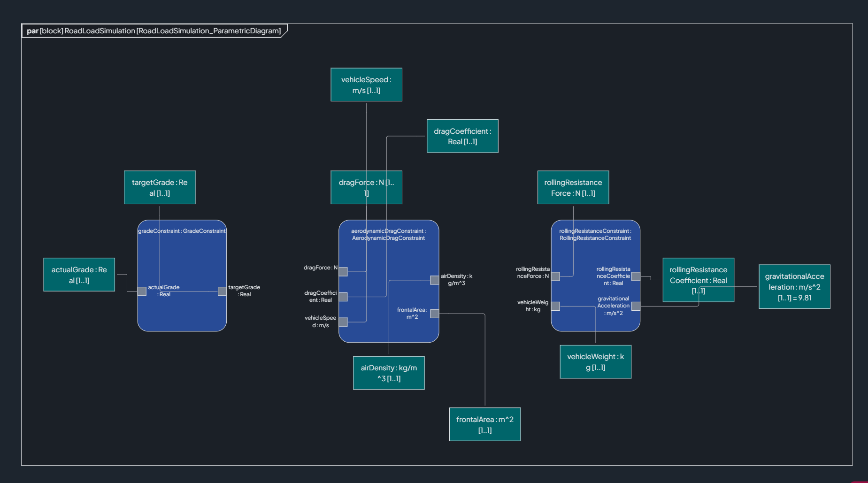Select the actualGrade : Real property block
This screenshot has width=868, height=483.
[x=79, y=275]
